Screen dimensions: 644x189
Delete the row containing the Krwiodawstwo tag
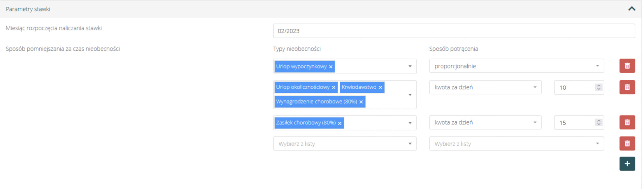tap(627, 87)
